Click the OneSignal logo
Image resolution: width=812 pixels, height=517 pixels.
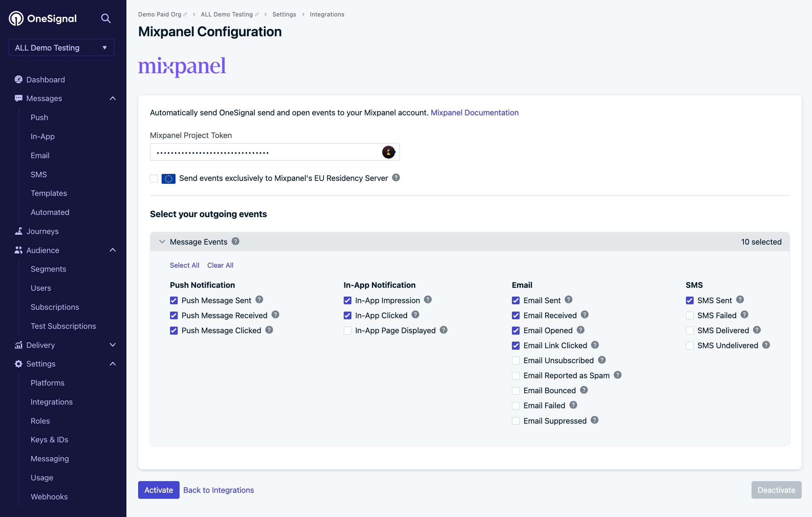[x=43, y=18]
